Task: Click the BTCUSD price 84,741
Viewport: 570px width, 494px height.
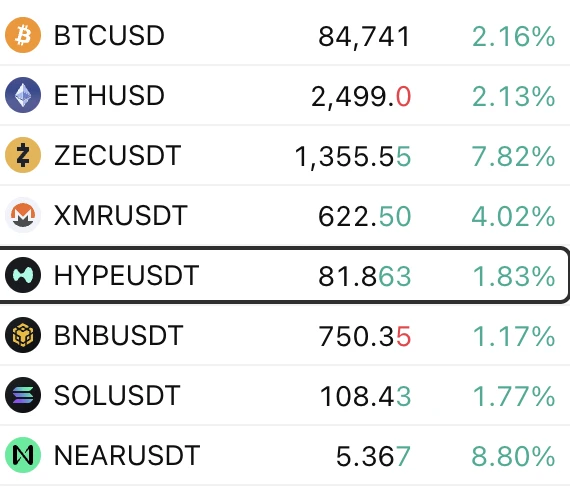Action: 364,37
